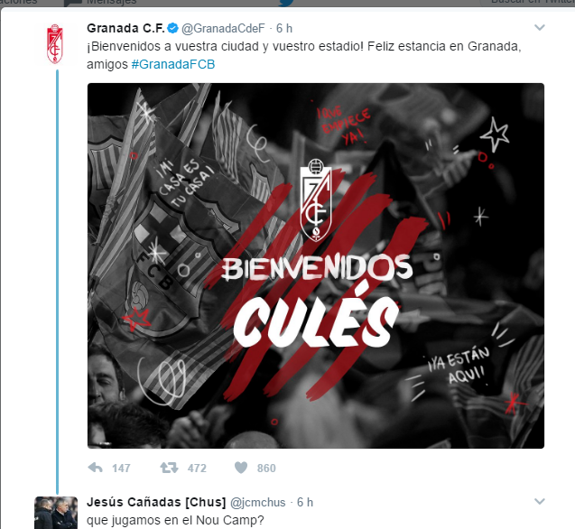Open the #GranadaFCB hashtag link
575x529 pixels.
click(x=173, y=64)
